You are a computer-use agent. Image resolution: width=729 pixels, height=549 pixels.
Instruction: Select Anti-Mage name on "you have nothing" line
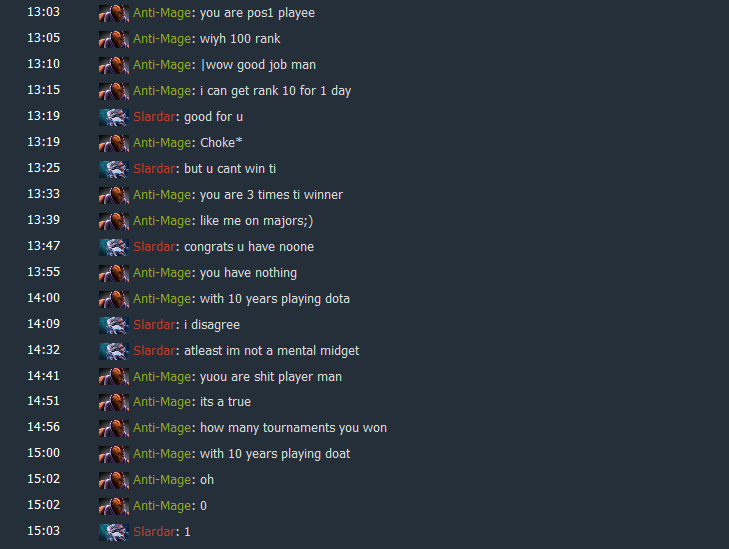pyautogui.click(x=162, y=273)
